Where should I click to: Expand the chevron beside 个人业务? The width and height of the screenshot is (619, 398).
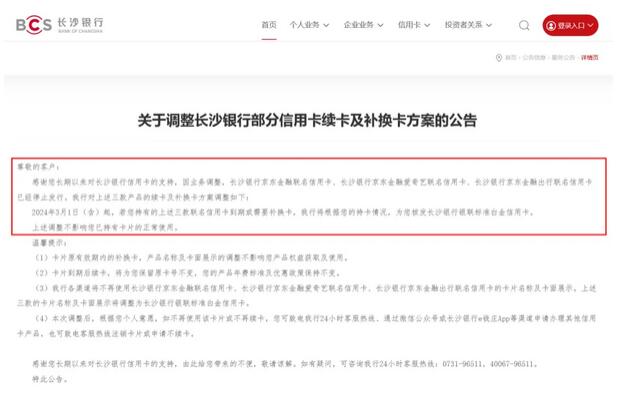point(326,25)
